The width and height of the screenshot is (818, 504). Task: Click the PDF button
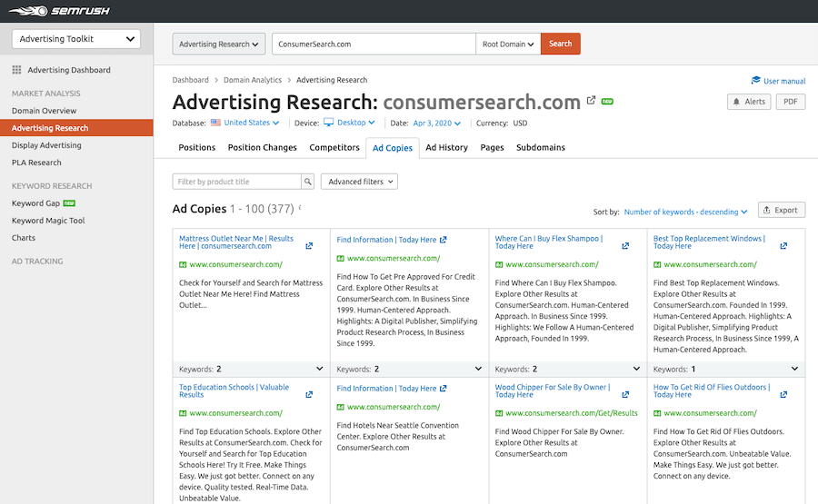pyautogui.click(x=791, y=102)
